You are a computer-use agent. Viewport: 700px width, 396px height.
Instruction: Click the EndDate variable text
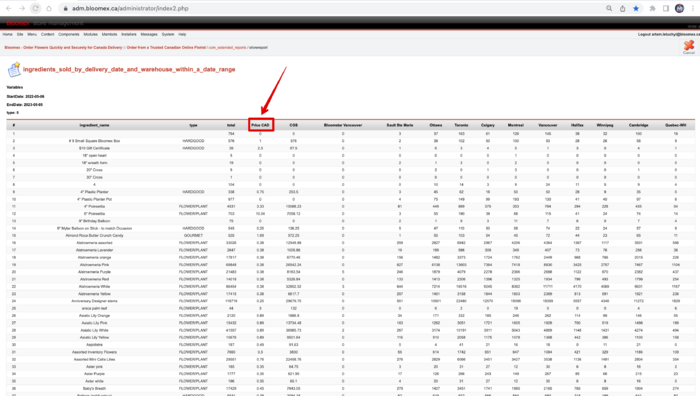tap(25, 104)
